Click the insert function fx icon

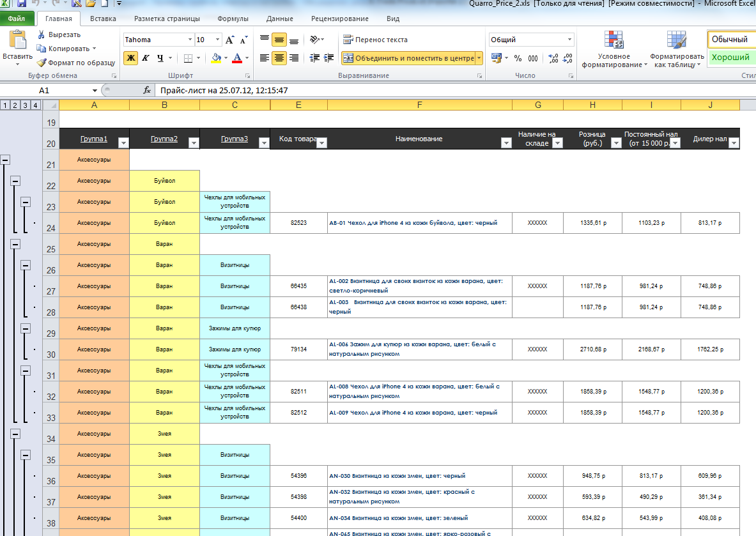click(x=146, y=90)
